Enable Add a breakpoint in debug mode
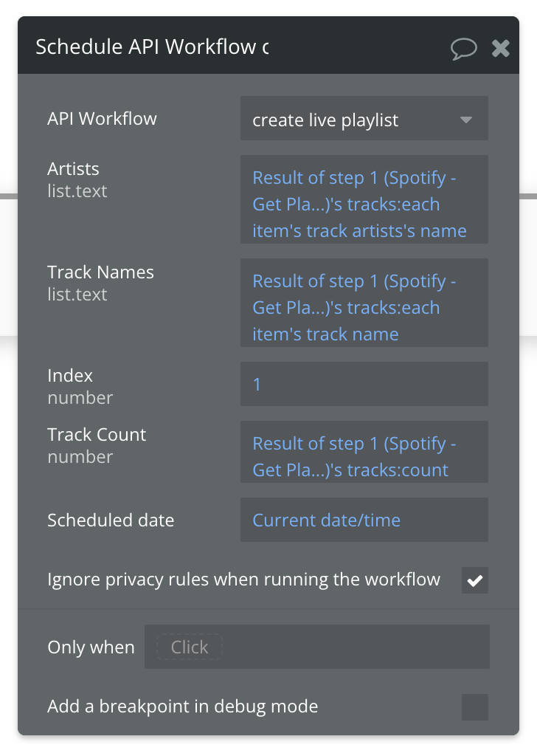The image size is (537, 756). [475, 707]
